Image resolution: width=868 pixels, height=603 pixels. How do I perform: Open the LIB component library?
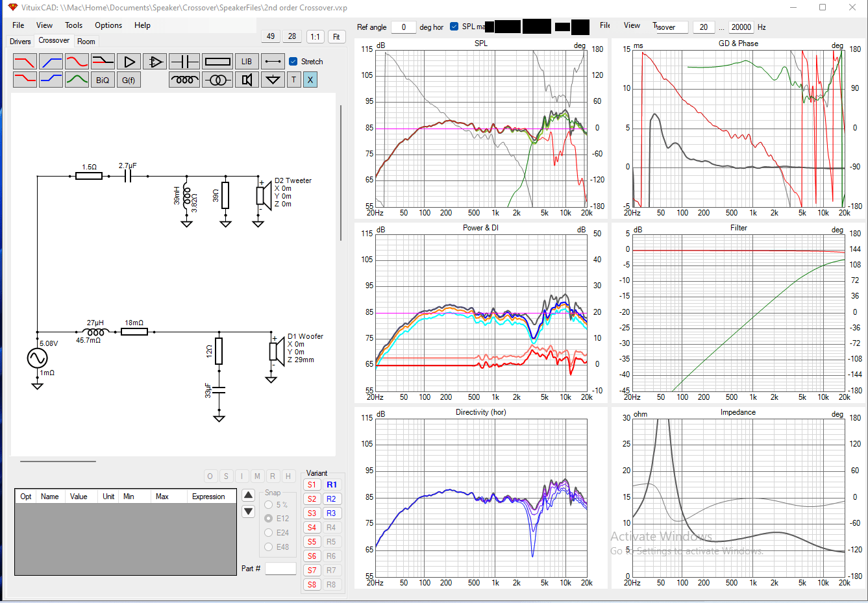pos(247,62)
